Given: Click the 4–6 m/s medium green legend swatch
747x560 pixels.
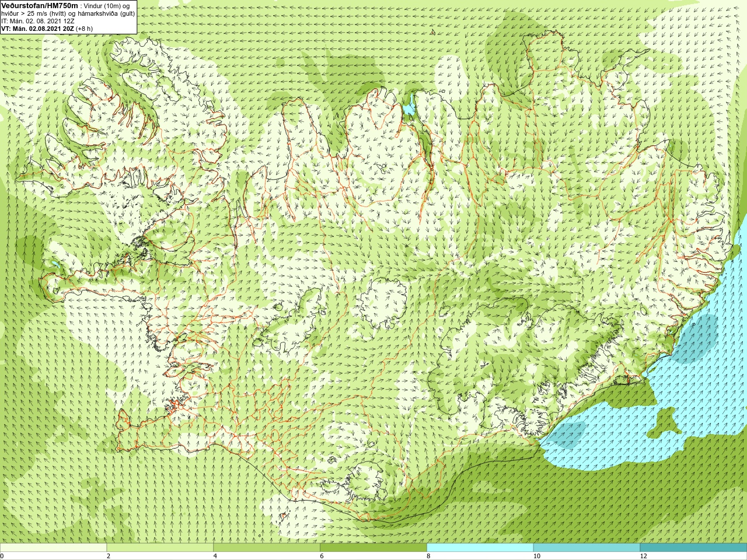Looking at the screenshot, I should pyautogui.click(x=267, y=548).
